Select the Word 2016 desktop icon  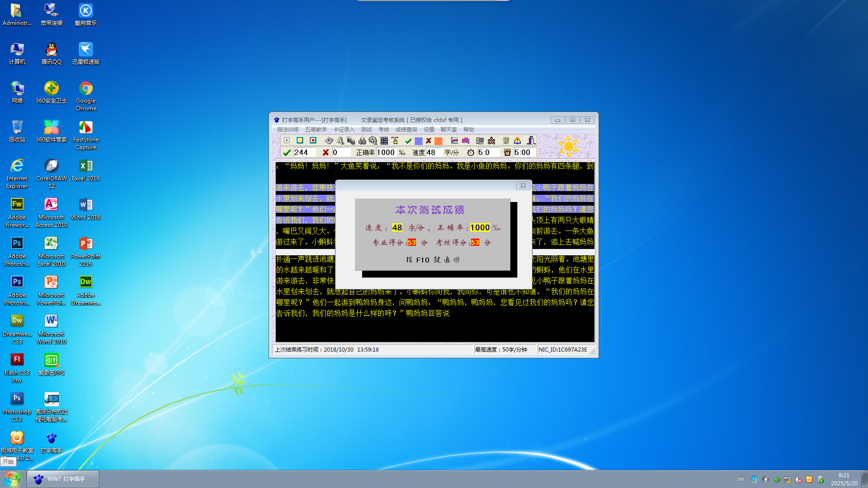click(x=86, y=209)
